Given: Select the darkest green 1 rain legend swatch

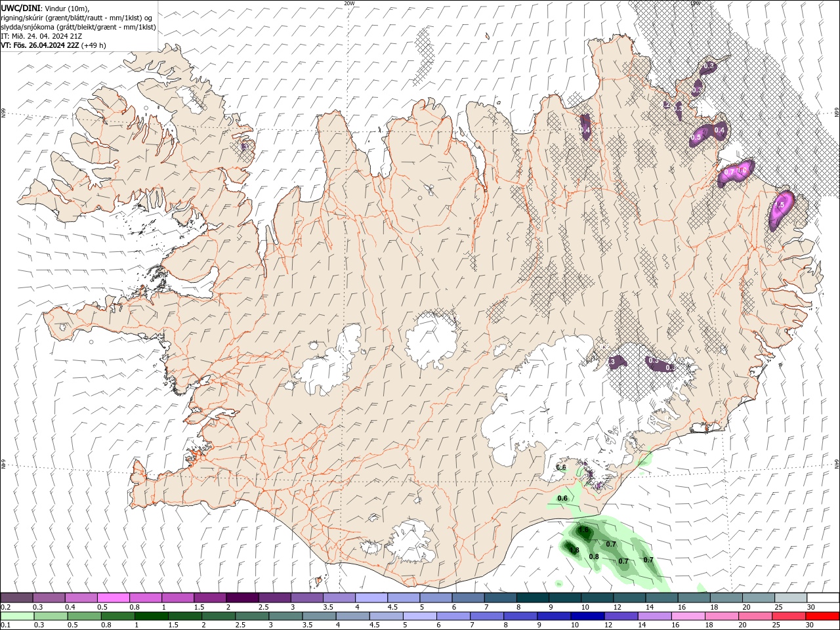Looking at the screenshot, I should (x=151, y=616).
